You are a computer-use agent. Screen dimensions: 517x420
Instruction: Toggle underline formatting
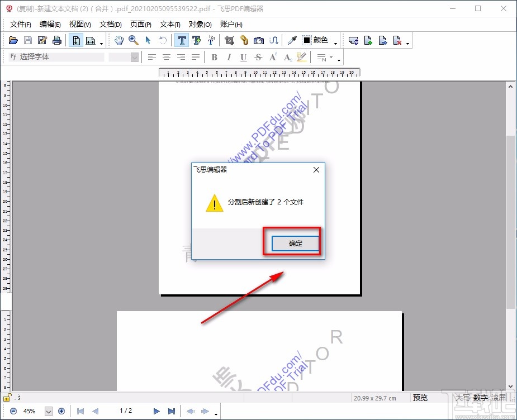point(243,58)
